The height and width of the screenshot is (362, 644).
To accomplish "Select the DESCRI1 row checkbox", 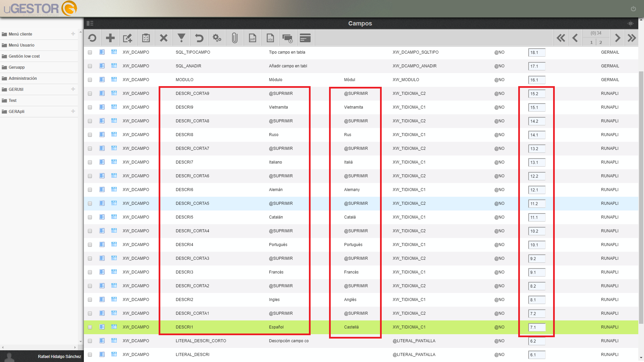I will tap(90, 327).
